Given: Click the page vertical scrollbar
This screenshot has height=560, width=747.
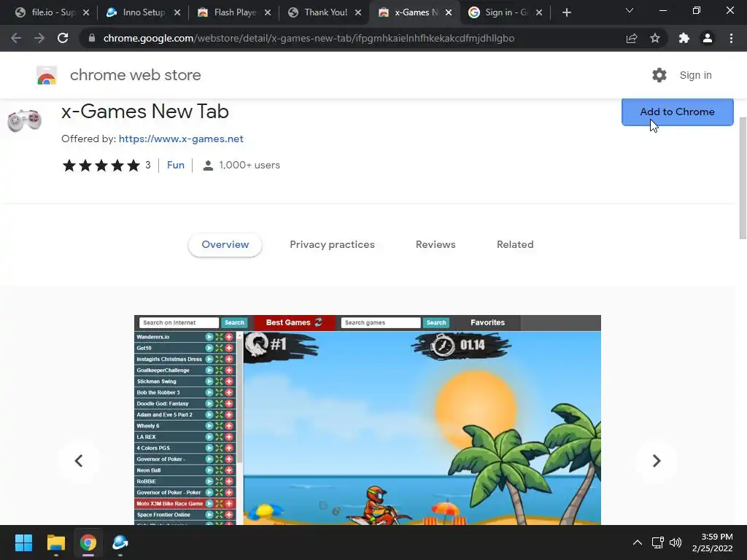Looking at the screenshot, I should pyautogui.click(x=743, y=178).
